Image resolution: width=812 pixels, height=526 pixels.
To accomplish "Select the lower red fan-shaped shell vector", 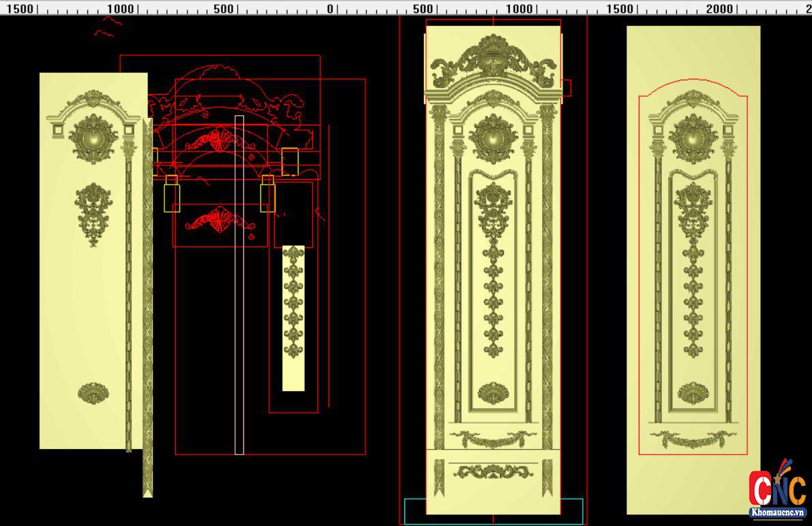I will [x=215, y=219].
